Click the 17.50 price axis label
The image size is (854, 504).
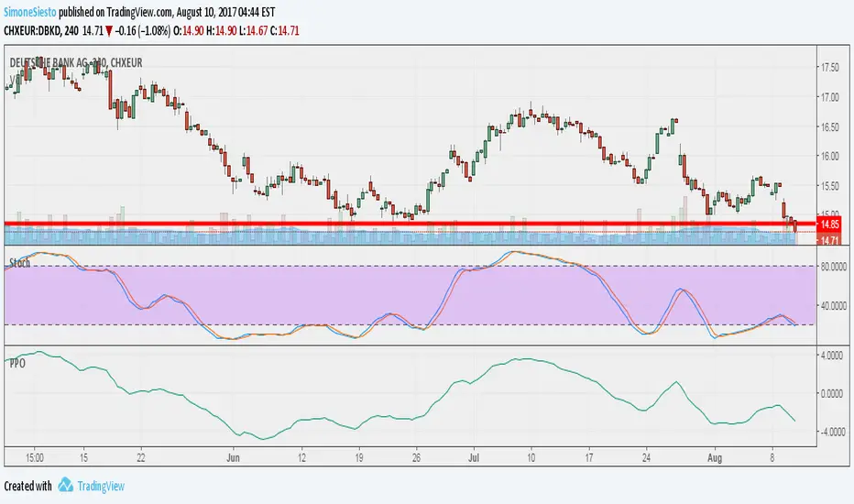coord(830,67)
